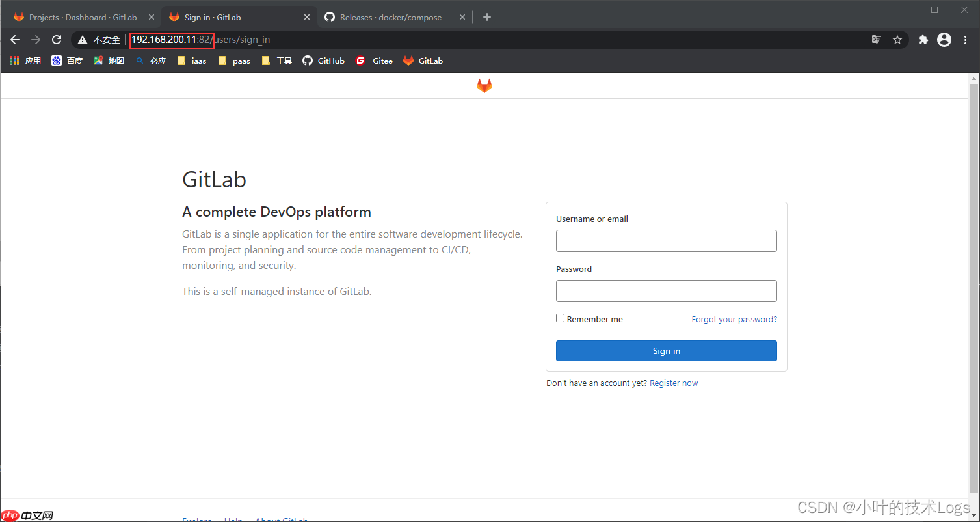The height and width of the screenshot is (522, 980).
Task: Open Chrome's three-dot menu
Action: pos(964,40)
